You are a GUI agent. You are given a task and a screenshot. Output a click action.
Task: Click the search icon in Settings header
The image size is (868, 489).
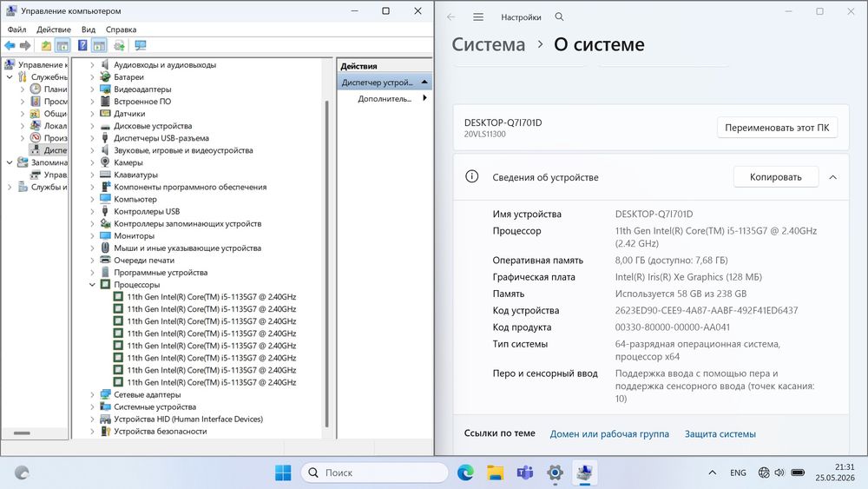pyautogui.click(x=559, y=17)
